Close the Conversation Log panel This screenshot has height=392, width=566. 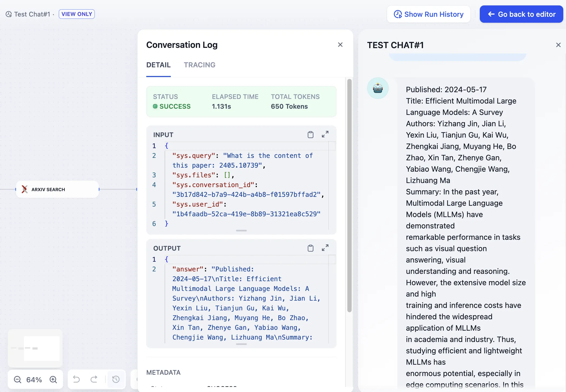pos(340,45)
